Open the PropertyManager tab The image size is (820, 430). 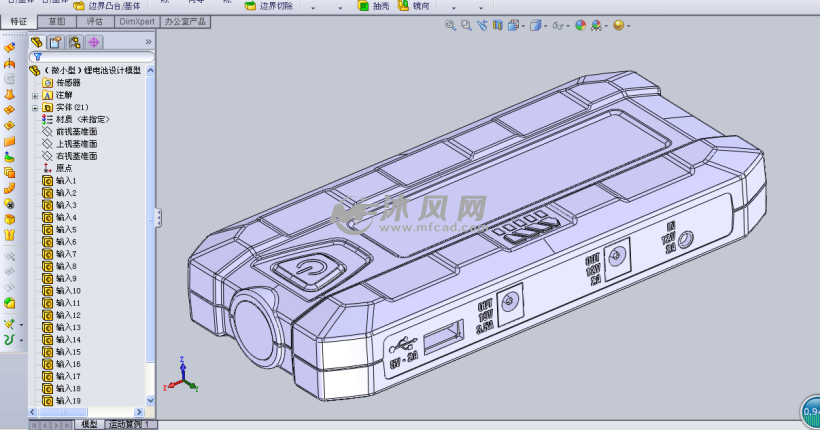pyautogui.click(x=55, y=42)
